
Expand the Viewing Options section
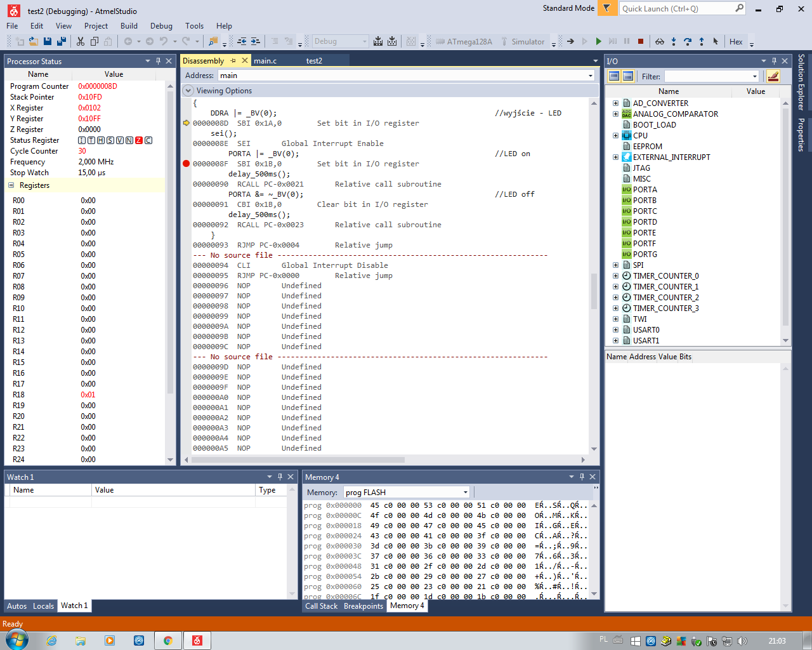(x=188, y=91)
